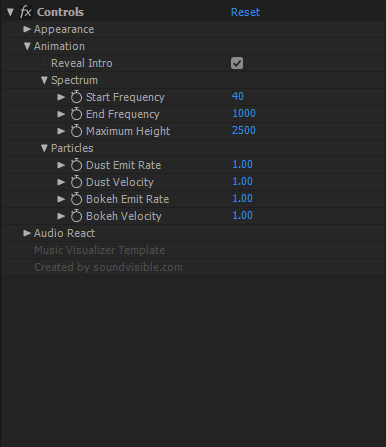Screen dimensions: 386x447
Task: Expand the Dust Emit Rate slider twirl
Action: 61,165
